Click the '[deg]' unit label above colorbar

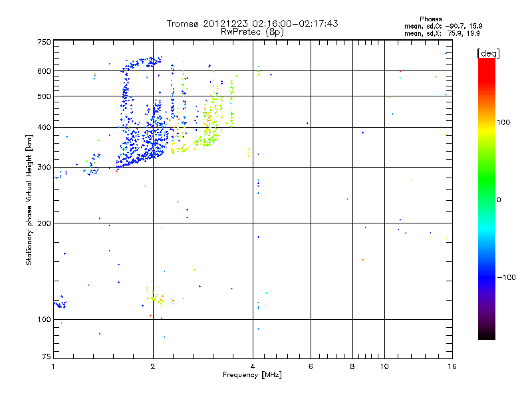click(x=488, y=53)
